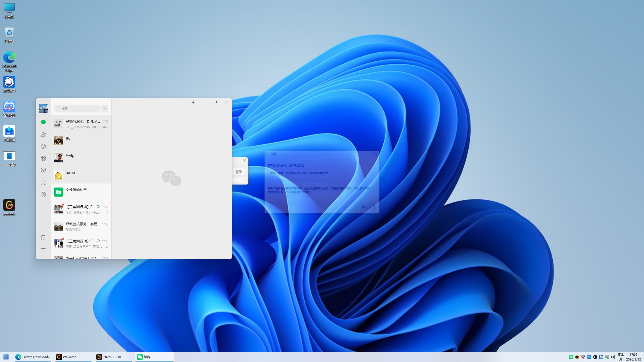This screenshot has width=644, height=362.
Task: Open Moments shutter icon in sidebar
Action: (43, 158)
